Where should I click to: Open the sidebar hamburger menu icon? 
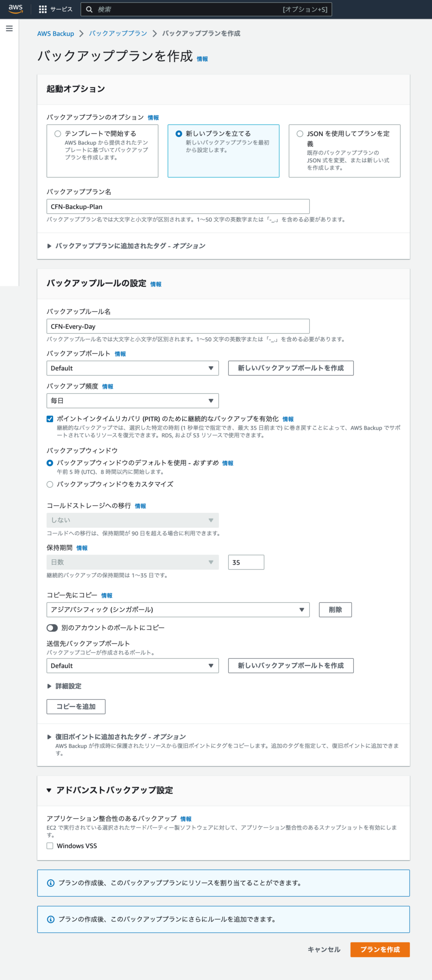(9, 28)
